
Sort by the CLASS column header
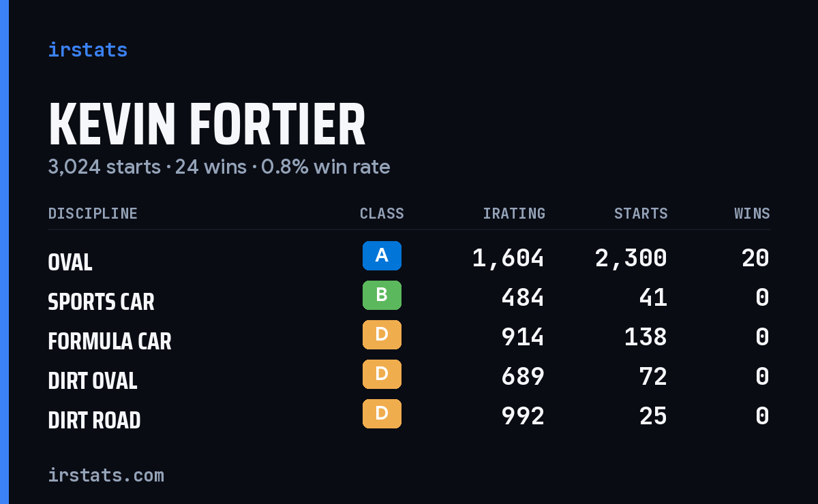tap(382, 213)
